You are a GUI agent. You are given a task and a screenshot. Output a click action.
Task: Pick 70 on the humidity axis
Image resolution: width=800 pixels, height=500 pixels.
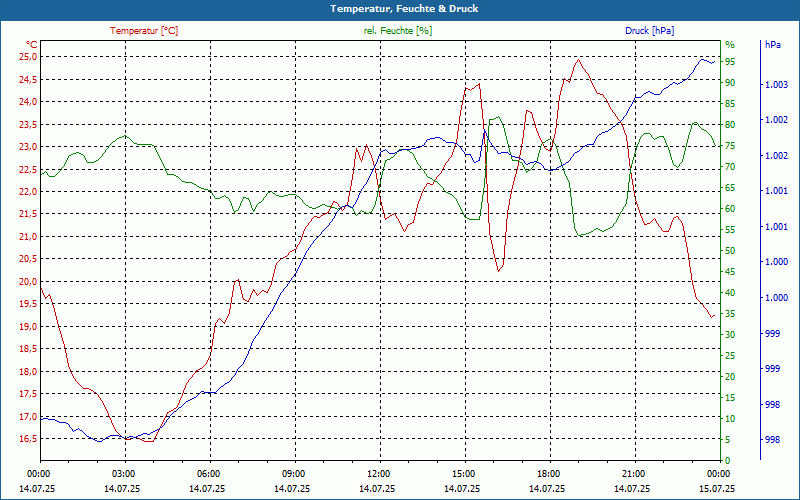[730, 166]
